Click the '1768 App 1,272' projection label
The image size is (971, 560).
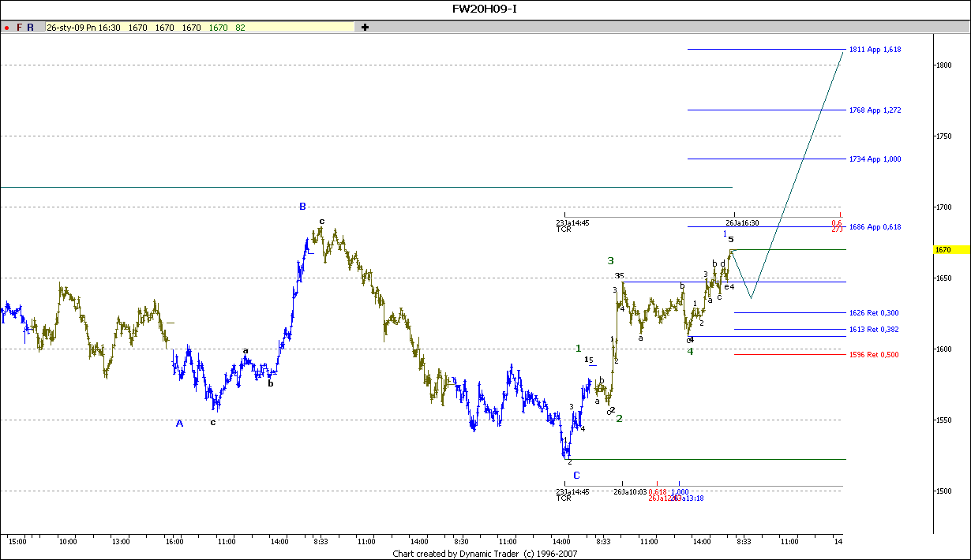(x=875, y=110)
